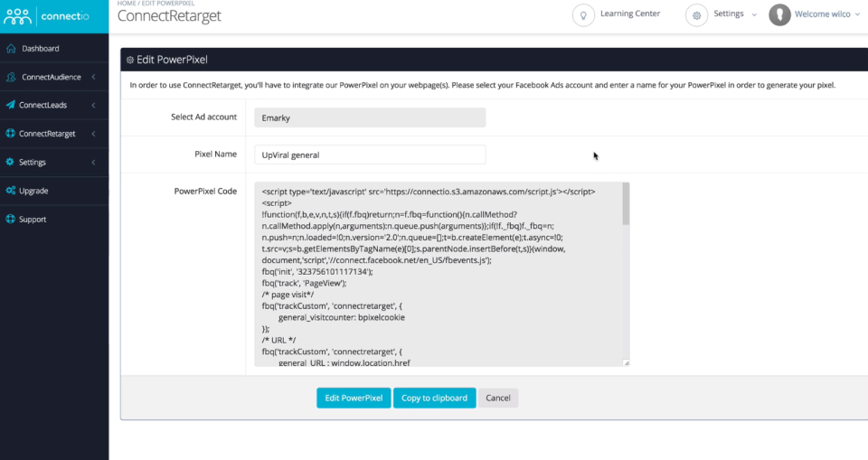Click the ConnectRetarget target icon
The height and width of the screenshot is (460, 868).
(11, 134)
